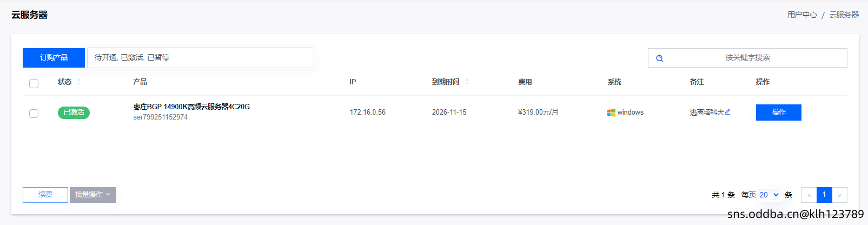The height and width of the screenshot is (225, 868).
Task: Go to previous page arrow
Action: (809, 195)
